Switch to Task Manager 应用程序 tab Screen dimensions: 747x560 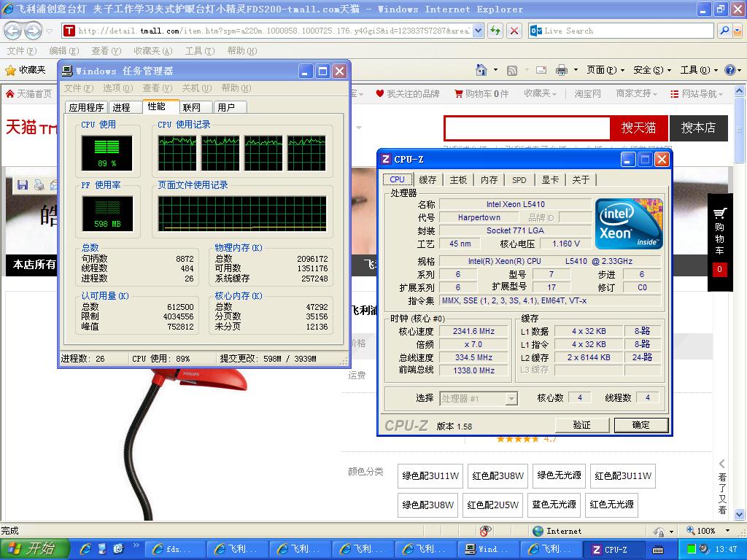pyautogui.click(x=86, y=108)
